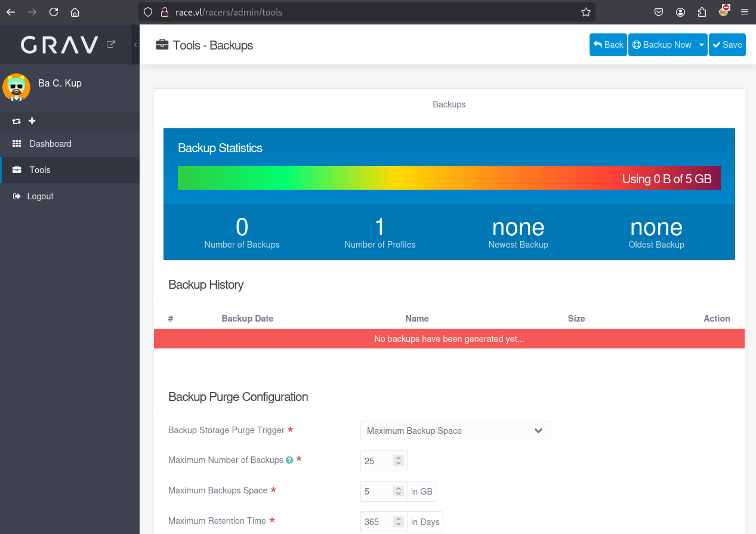Open Dashboard in the sidebar

pos(70,144)
